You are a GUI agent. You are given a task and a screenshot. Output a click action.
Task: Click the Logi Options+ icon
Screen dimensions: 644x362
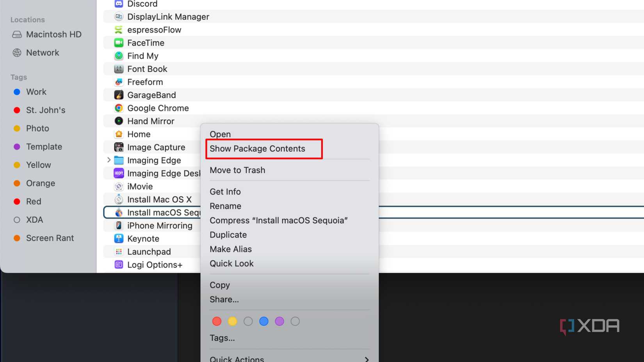[118, 264]
